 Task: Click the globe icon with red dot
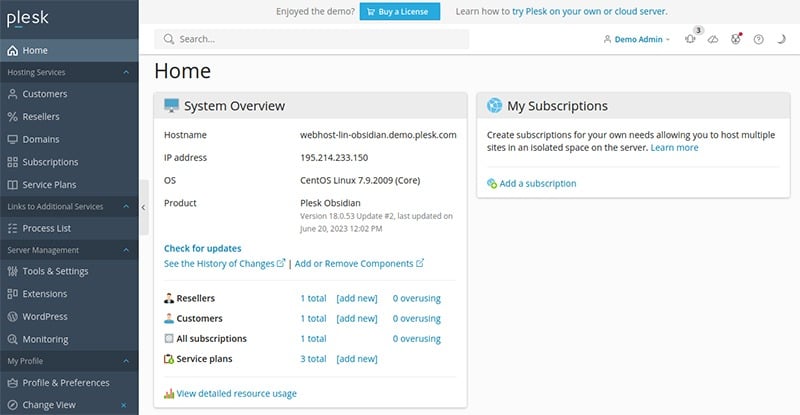coord(735,39)
